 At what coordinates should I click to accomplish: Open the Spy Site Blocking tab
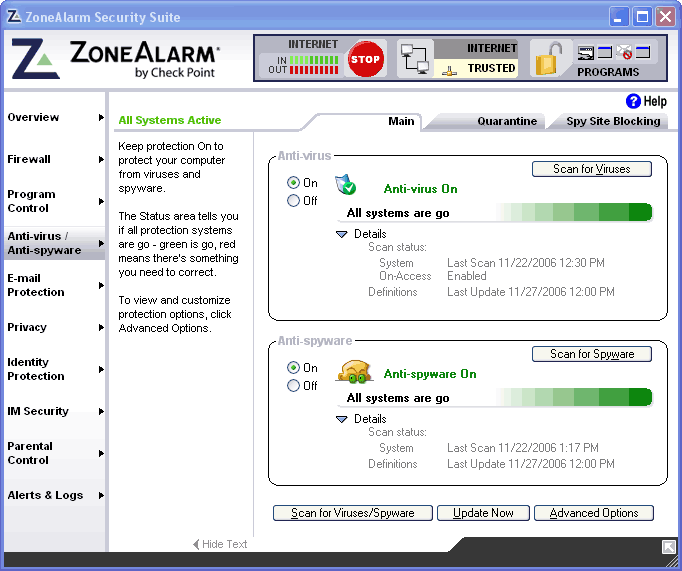tap(613, 121)
